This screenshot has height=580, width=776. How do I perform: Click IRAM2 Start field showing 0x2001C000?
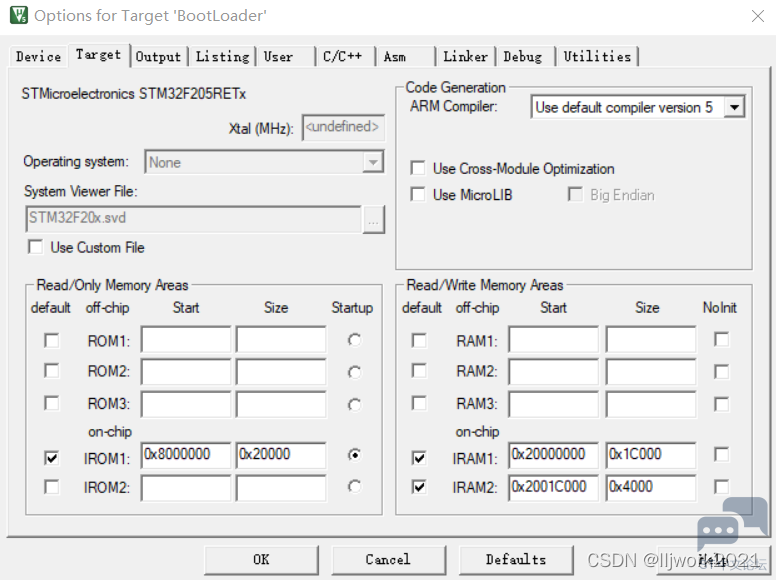[x=553, y=488]
